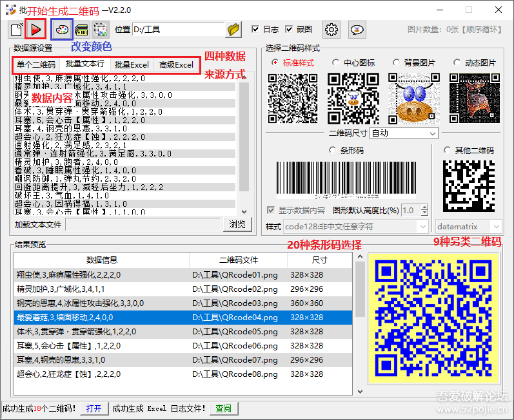514x420 pixels.
Task: Select row 超会心,2,狂龙症 in results
Action: click(183, 374)
